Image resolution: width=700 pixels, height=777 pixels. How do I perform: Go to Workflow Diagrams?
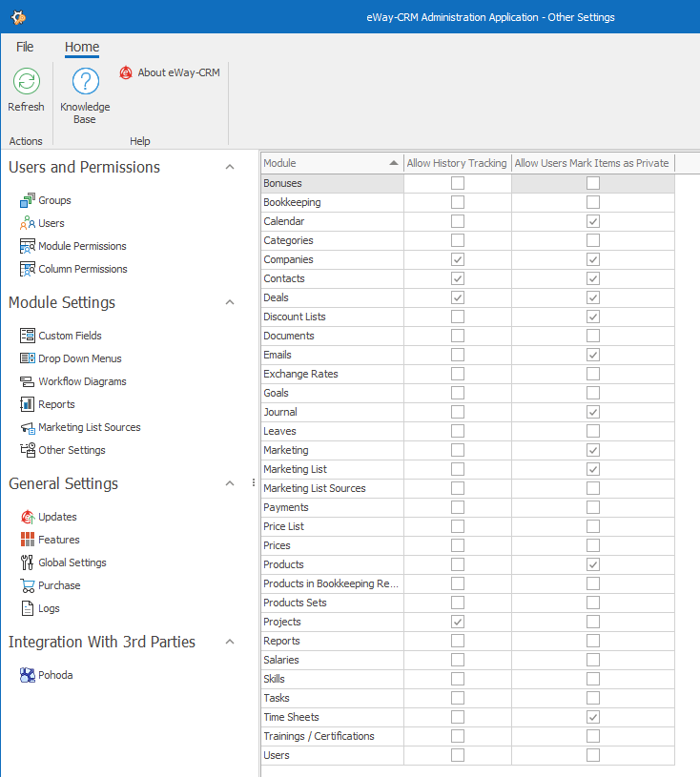coord(82,381)
